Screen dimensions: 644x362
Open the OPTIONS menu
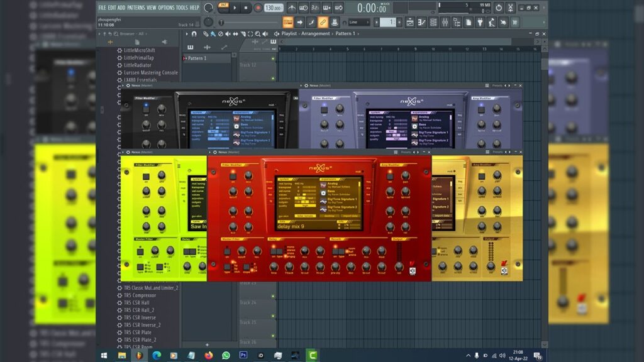click(166, 8)
